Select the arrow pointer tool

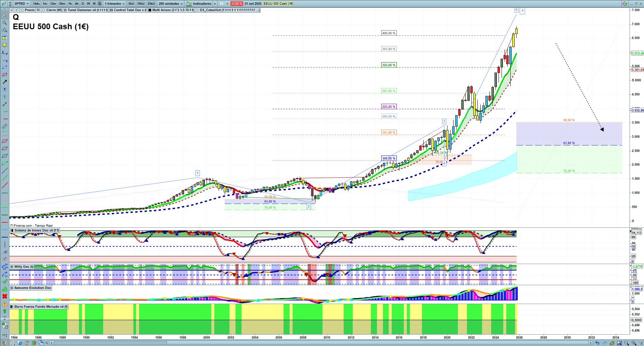tap(5, 15)
